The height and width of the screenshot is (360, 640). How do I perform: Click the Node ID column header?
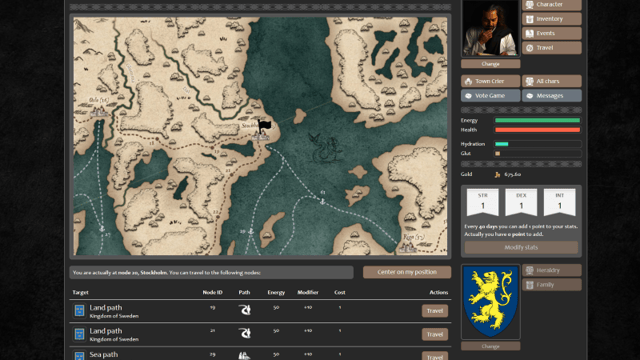click(x=212, y=292)
